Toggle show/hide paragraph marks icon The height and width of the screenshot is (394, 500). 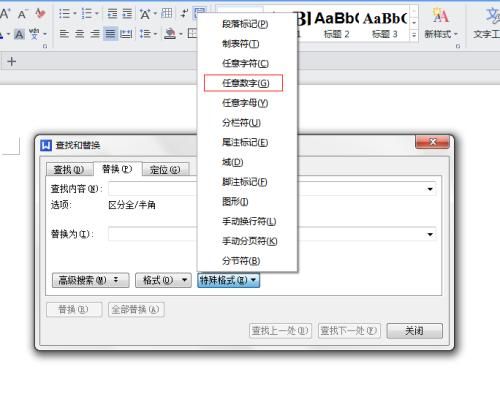click(x=184, y=14)
